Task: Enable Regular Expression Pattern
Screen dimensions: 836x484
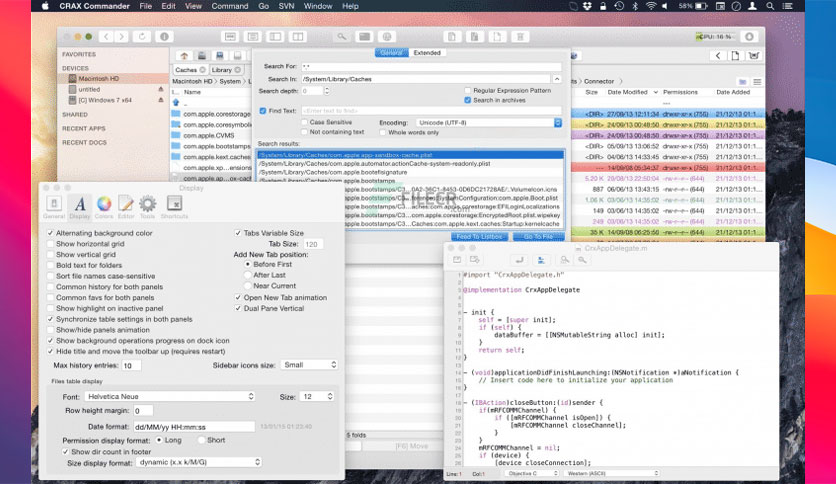Action: point(468,91)
